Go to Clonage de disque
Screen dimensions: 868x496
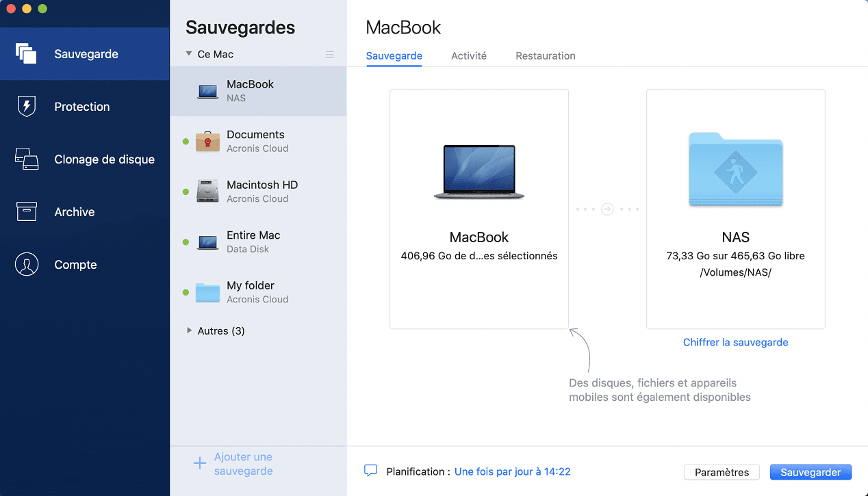click(x=85, y=159)
